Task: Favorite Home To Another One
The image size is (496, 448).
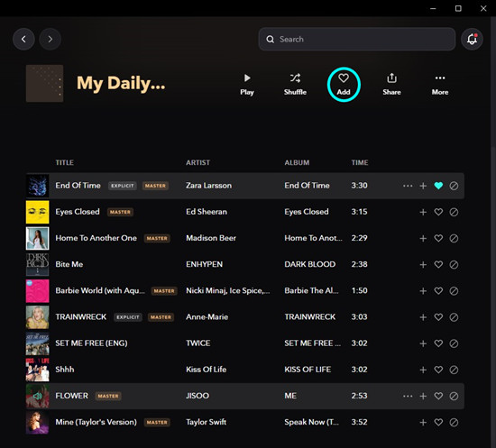Action: click(x=438, y=238)
